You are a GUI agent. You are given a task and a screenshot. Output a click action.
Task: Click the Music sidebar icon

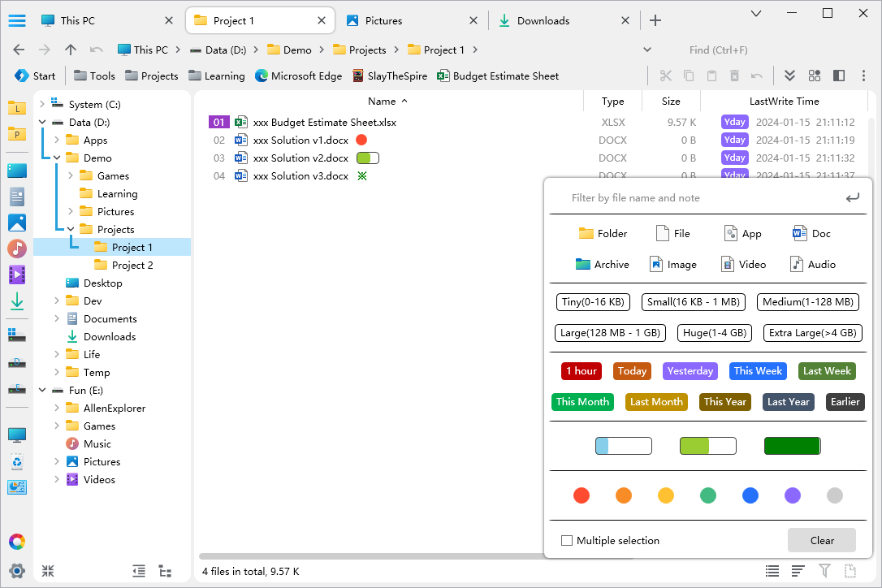coord(17,249)
